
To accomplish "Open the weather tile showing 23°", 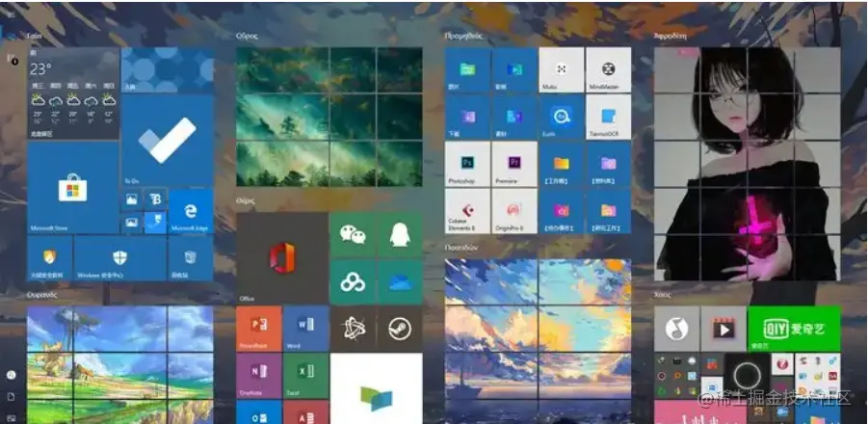I will coord(73,93).
